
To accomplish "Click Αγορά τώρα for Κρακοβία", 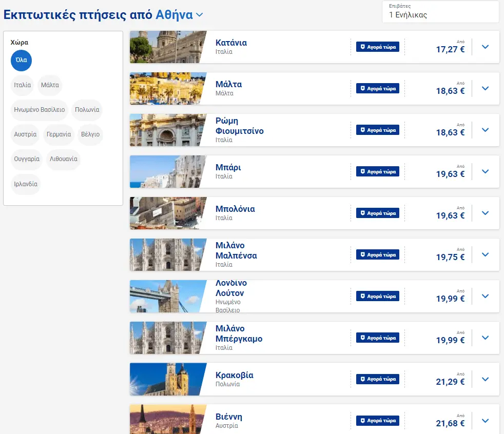I will point(378,379).
